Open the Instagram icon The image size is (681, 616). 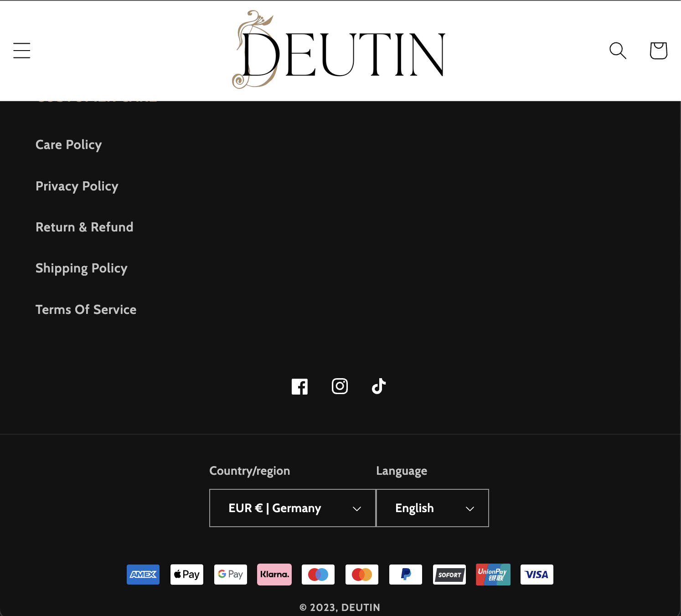point(340,386)
